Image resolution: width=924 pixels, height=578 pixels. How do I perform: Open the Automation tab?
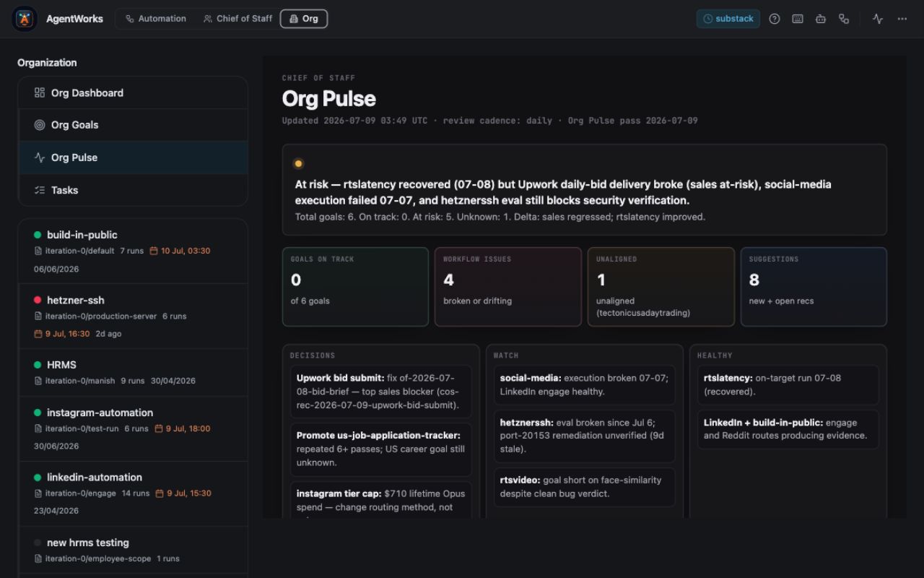tap(156, 19)
